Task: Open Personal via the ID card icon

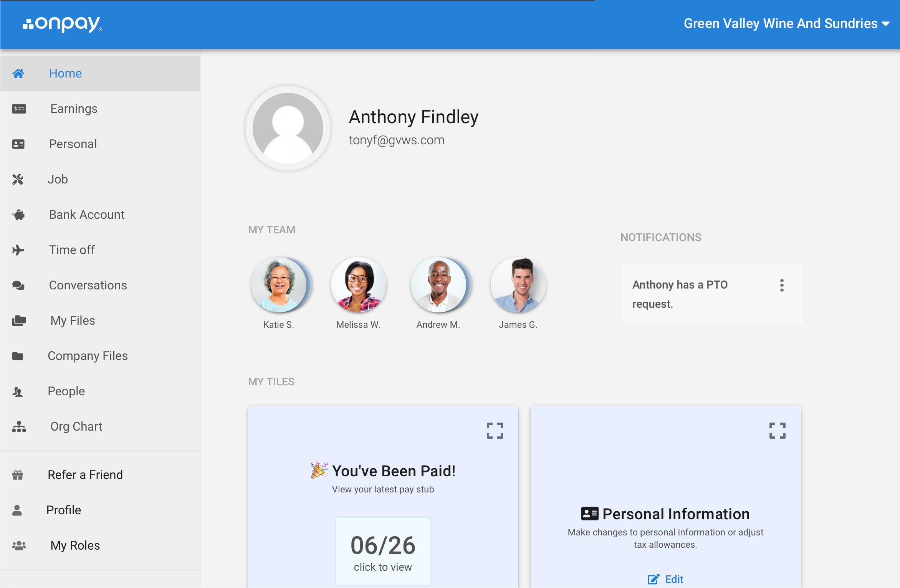Action: pyautogui.click(x=18, y=144)
